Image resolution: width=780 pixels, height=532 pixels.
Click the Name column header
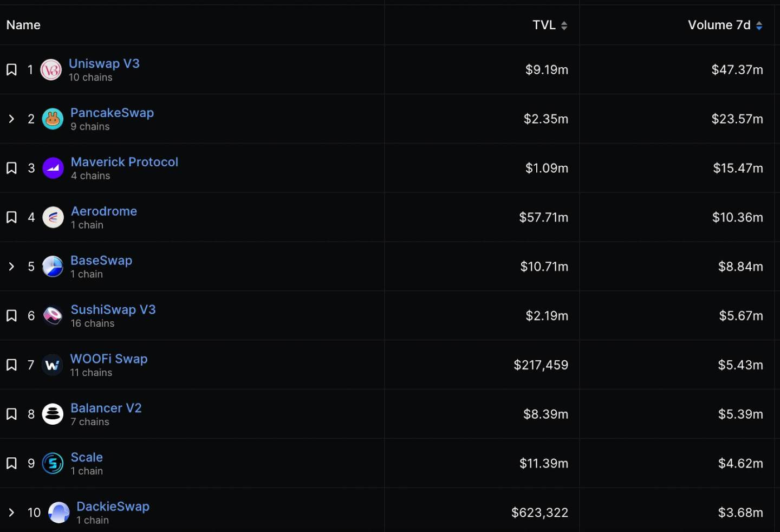[23, 25]
